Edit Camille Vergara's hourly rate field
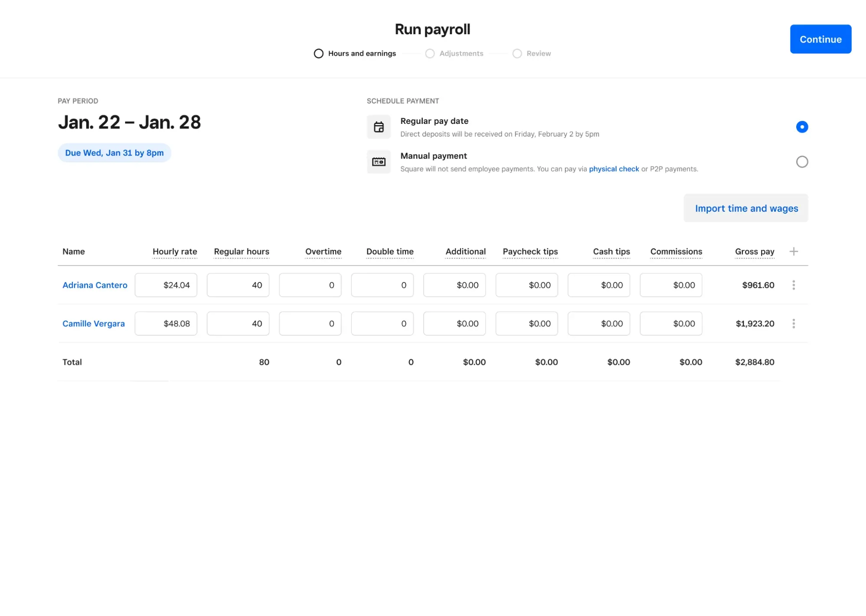 point(166,323)
